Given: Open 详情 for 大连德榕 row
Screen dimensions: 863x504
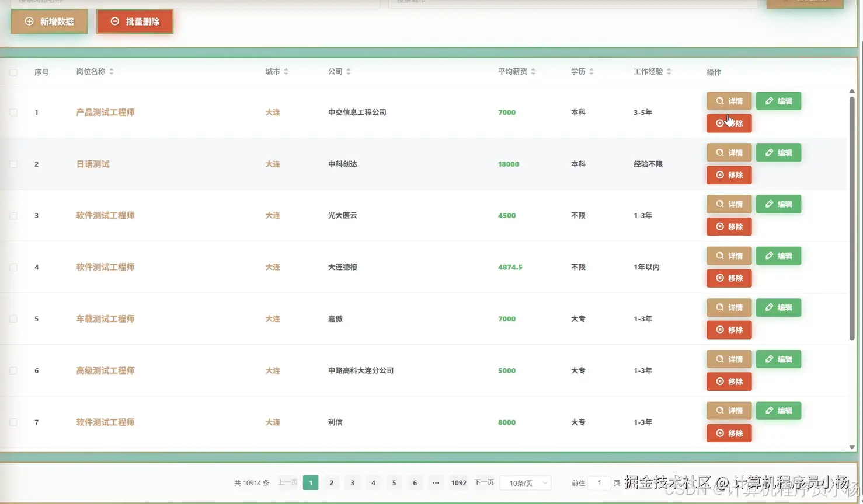Looking at the screenshot, I should [729, 256].
